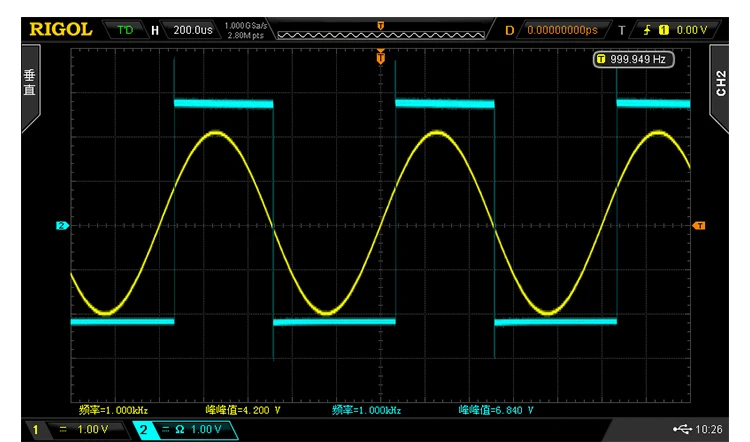Click the yellow 频率=1.000kHz measurement
This screenshot has height=442, width=750.
coord(113,410)
